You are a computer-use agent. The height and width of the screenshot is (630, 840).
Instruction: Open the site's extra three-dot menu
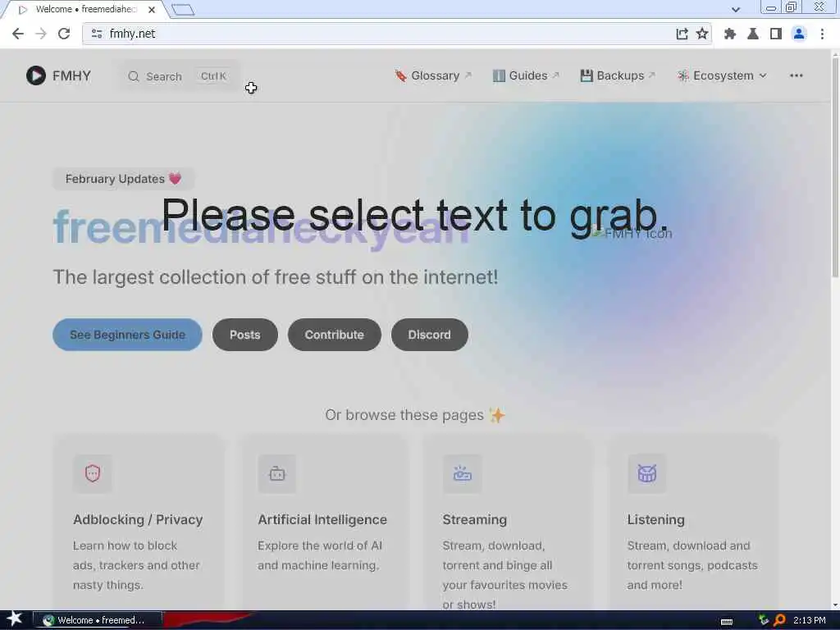click(796, 75)
